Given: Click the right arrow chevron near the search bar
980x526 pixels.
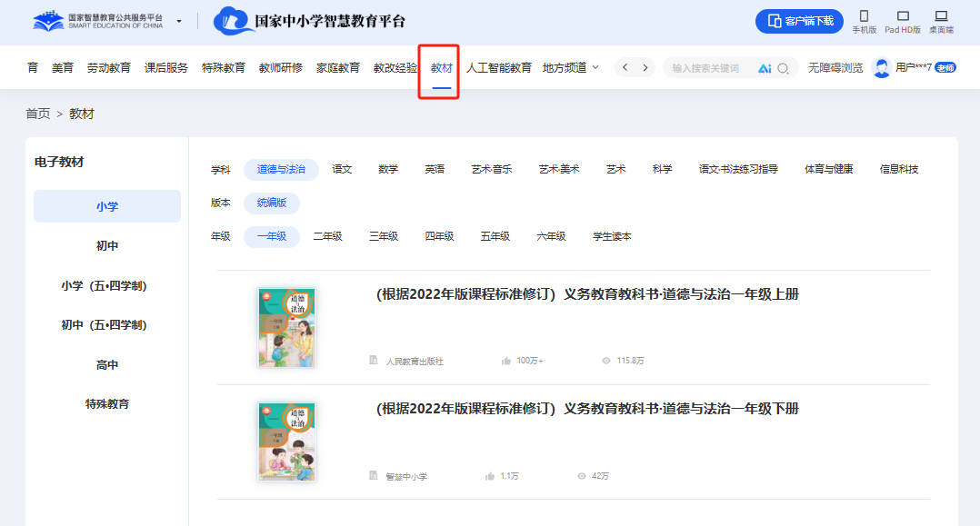Looking at the screenshot, I should pos(645,67).
